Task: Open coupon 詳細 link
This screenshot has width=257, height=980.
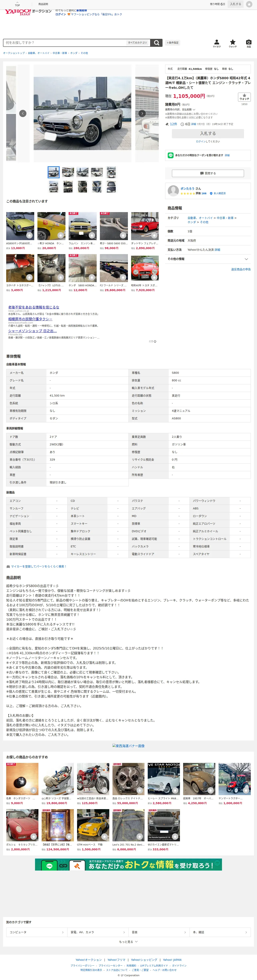Action: 227,155
